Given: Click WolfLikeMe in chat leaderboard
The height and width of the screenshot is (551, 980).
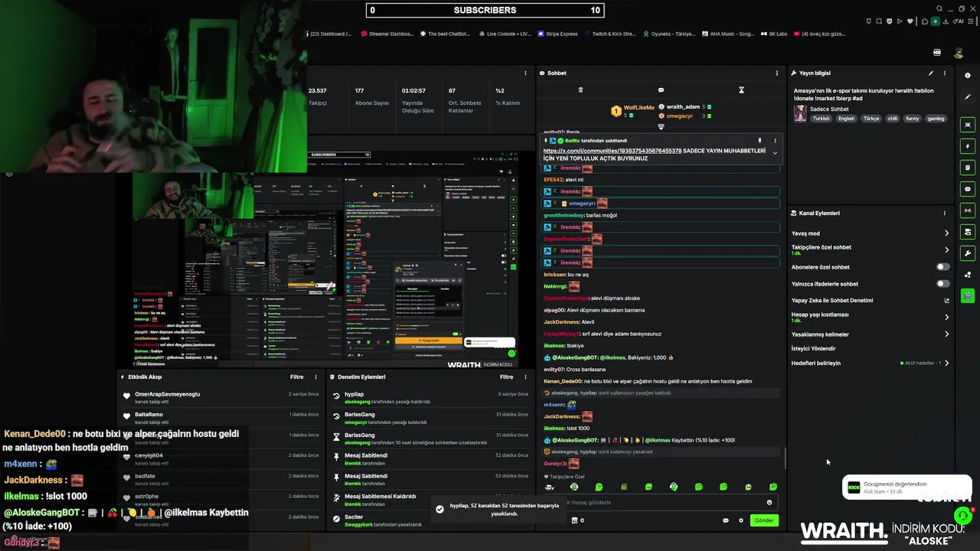Looking at the screenshot, I should click(639, 108).
